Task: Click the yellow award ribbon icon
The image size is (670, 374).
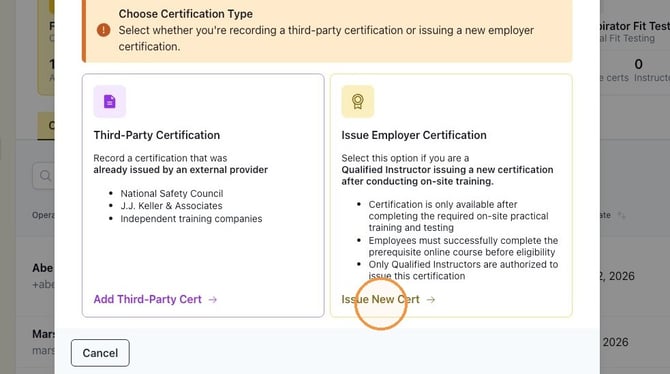Action: coord(358,101)
